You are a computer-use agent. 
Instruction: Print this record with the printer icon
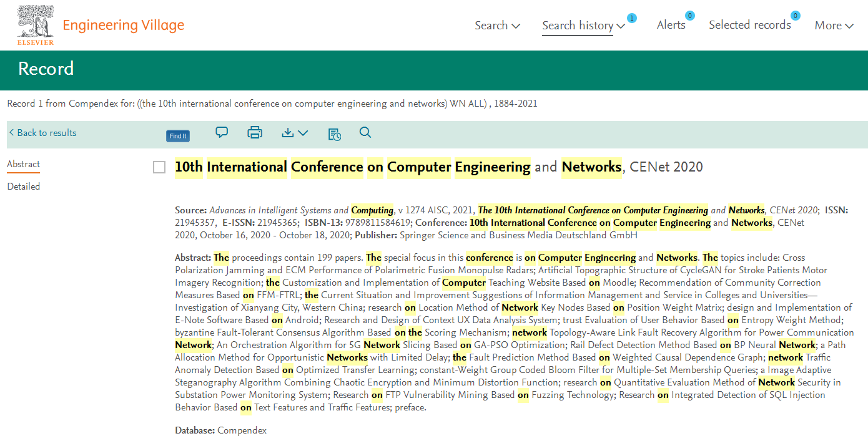click(x=255, y=132)
